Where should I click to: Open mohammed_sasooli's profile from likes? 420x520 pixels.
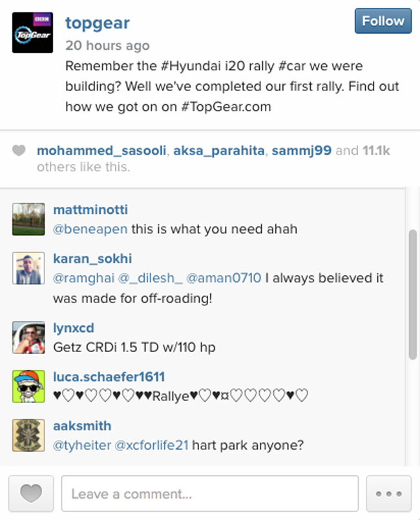(x=101, y=151)
